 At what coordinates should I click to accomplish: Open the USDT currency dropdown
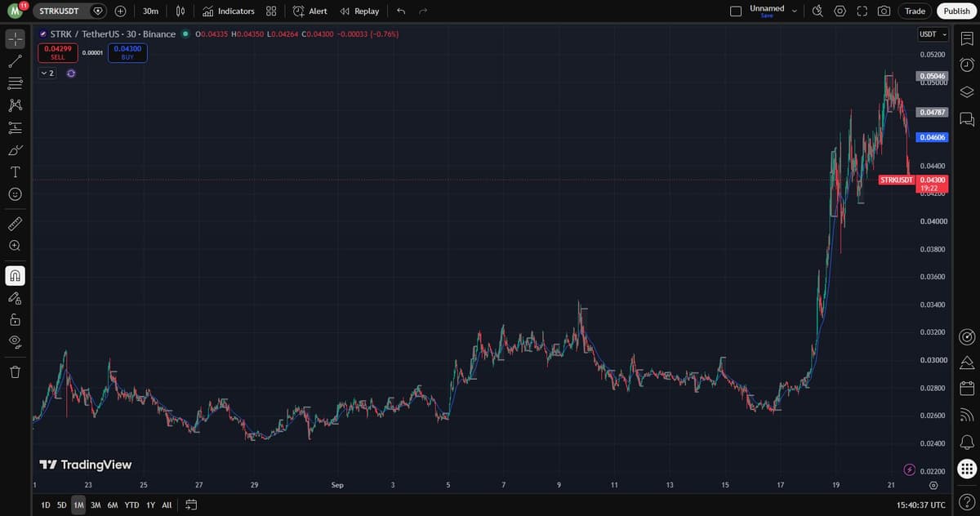tap(933, 34)
